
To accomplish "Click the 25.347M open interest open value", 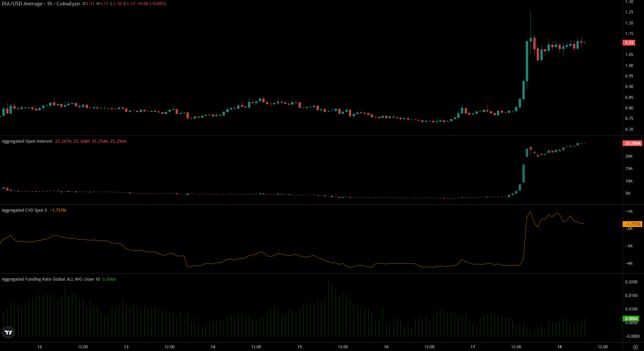I will tap(63, 141).
